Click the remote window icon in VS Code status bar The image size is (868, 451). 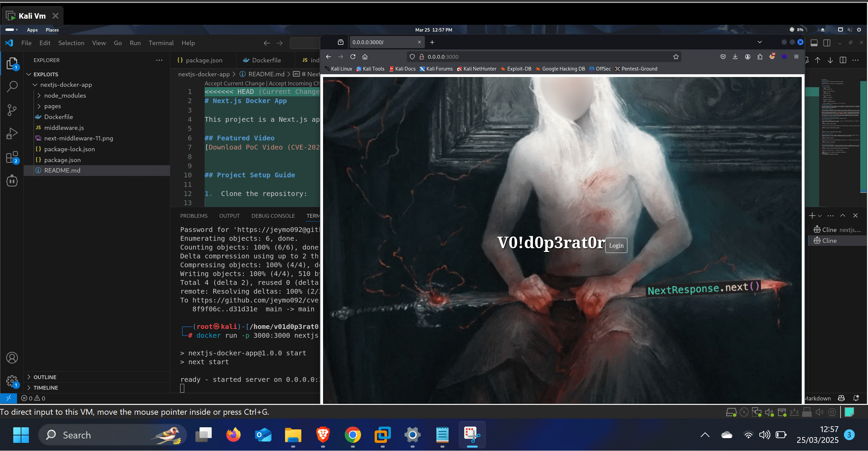[9, 398]
